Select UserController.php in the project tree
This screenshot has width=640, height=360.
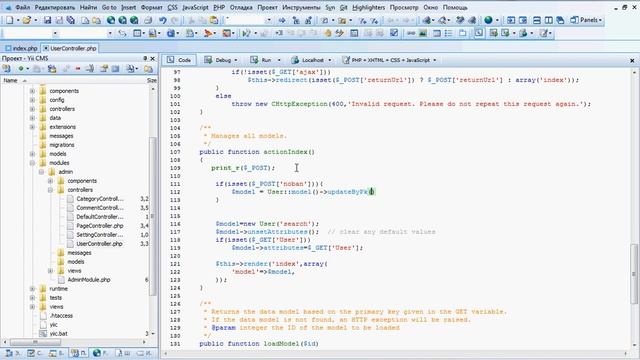pos(99,244)
